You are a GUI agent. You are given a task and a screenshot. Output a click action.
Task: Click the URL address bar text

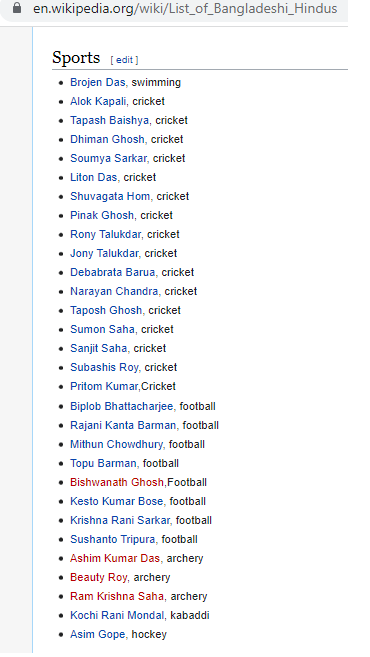point(185,8)
